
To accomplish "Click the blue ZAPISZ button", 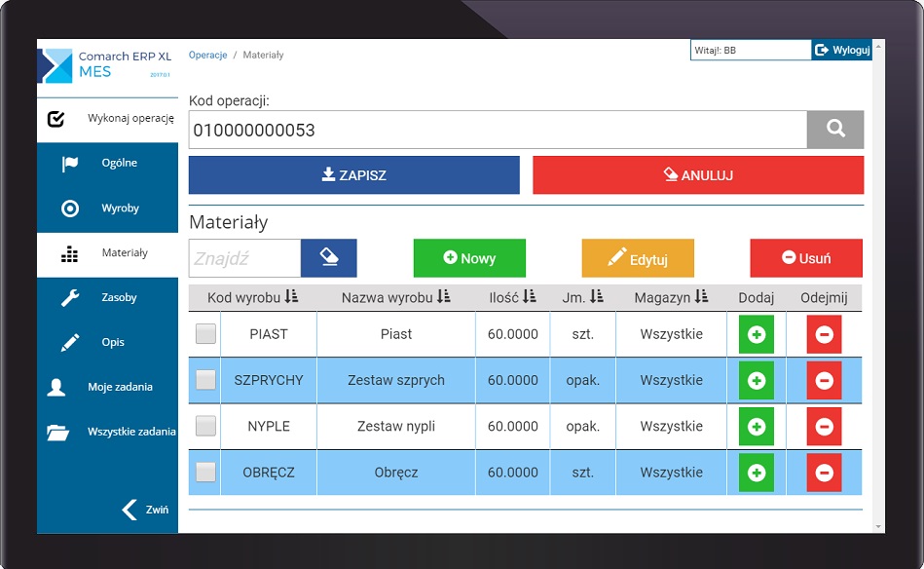I will coord(354,175).
